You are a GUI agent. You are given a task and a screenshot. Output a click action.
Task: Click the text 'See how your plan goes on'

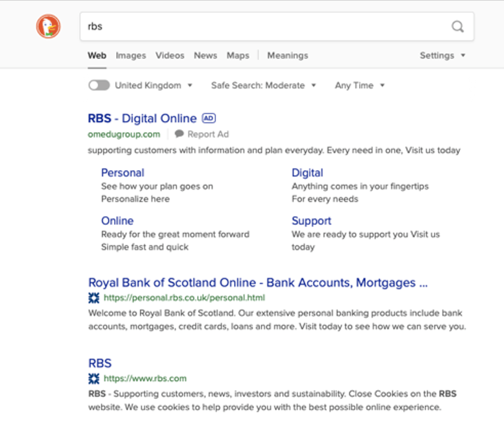(157, 186)
